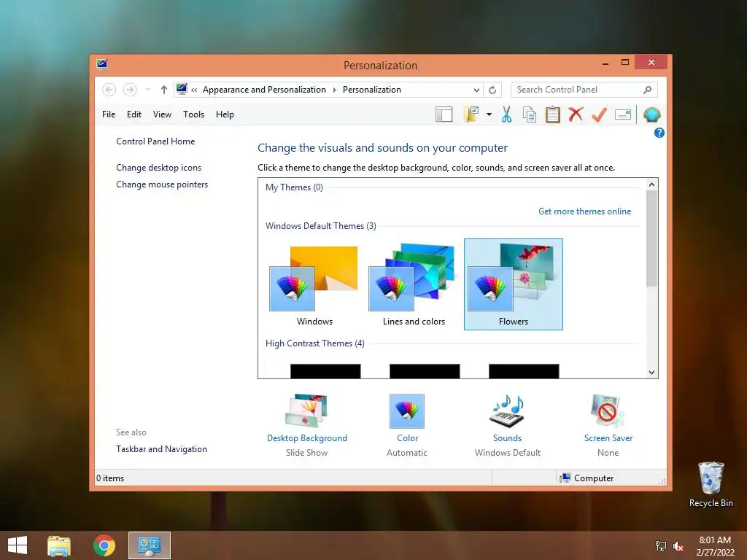Select the Lines and colors theme
Image resolution: width=747 pixels, height=560 pixels.
[414, 285]
